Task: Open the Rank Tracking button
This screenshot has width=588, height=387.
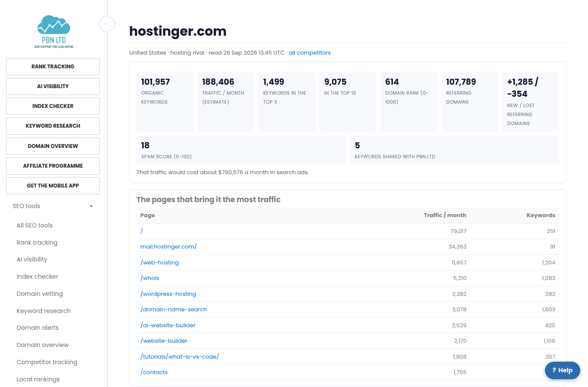Action: coord(53,67)
